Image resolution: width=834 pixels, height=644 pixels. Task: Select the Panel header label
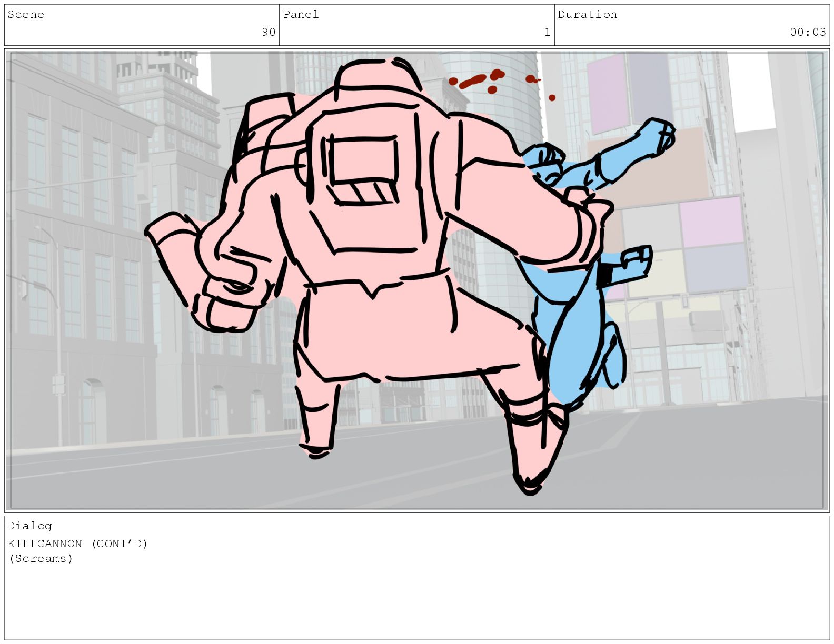(301, 15)
